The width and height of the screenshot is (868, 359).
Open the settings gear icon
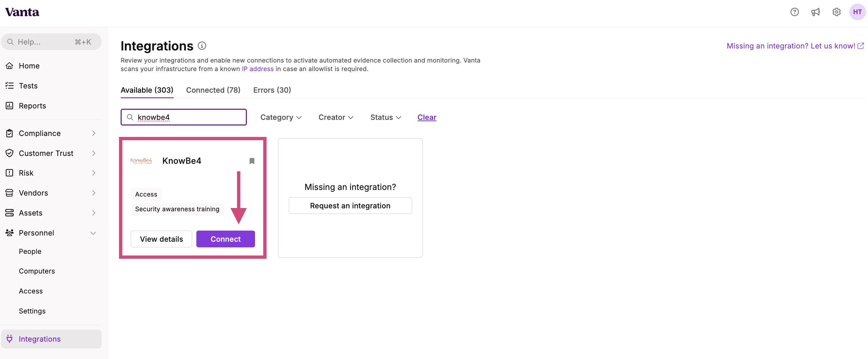pyautogui.click(x=836, y=12)
